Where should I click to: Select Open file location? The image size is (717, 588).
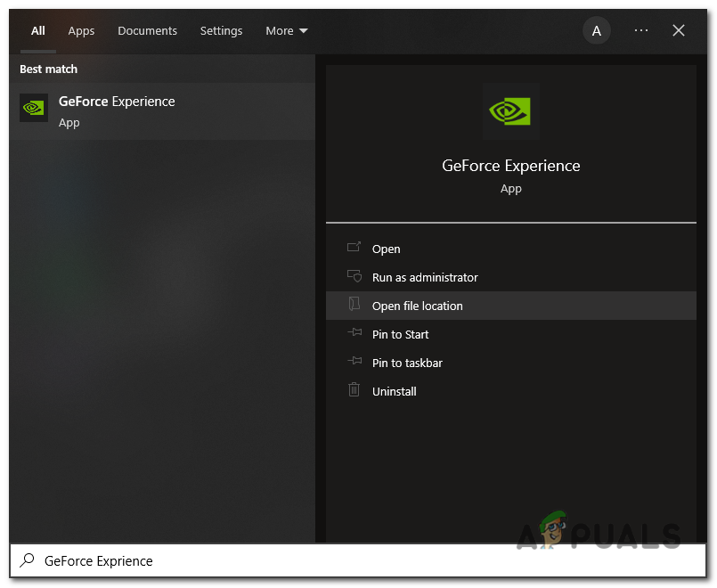(417, 306)
